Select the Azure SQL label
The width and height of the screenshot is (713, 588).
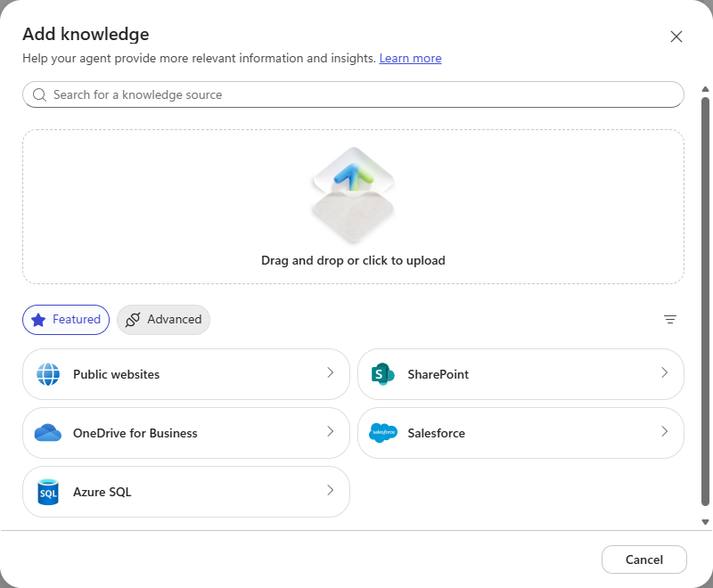(102, 492)
